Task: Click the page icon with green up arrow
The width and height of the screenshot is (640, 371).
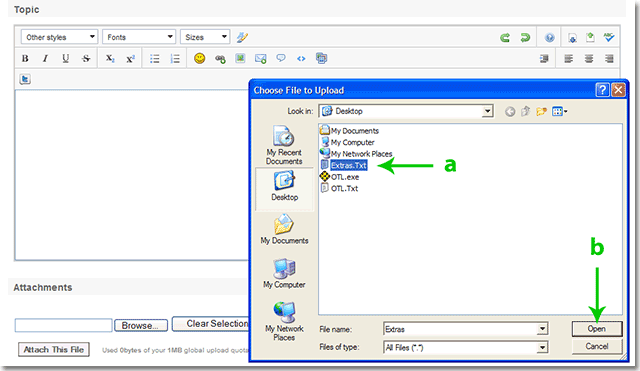Action: tap(590, 37)
